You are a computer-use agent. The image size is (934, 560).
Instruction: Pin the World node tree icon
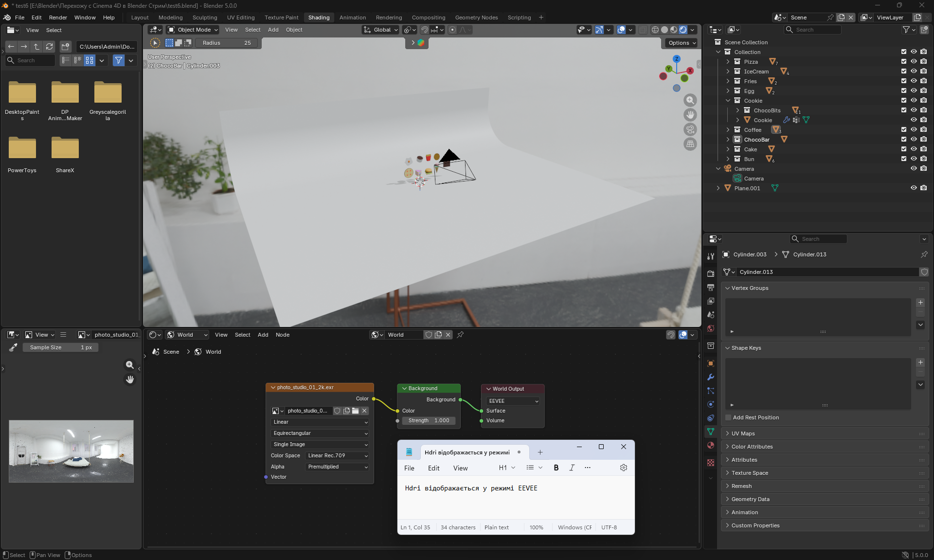coord(460,335)
